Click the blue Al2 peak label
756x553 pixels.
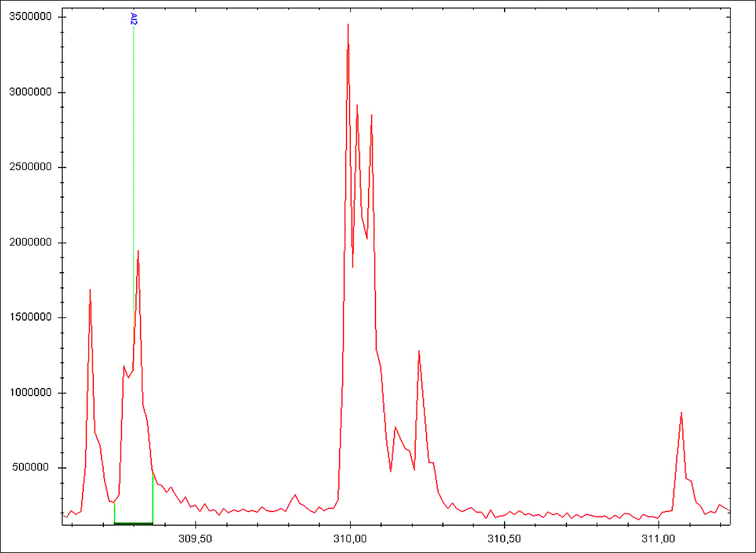134,19
